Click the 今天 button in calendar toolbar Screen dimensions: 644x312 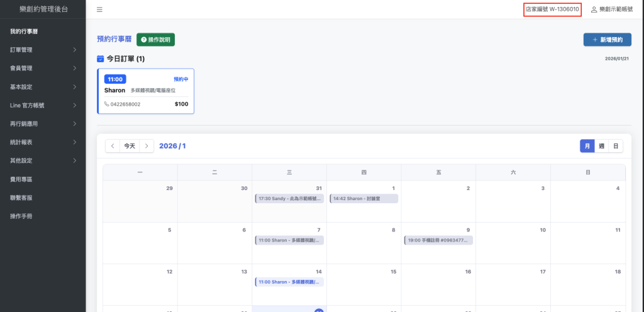[130, 146]
